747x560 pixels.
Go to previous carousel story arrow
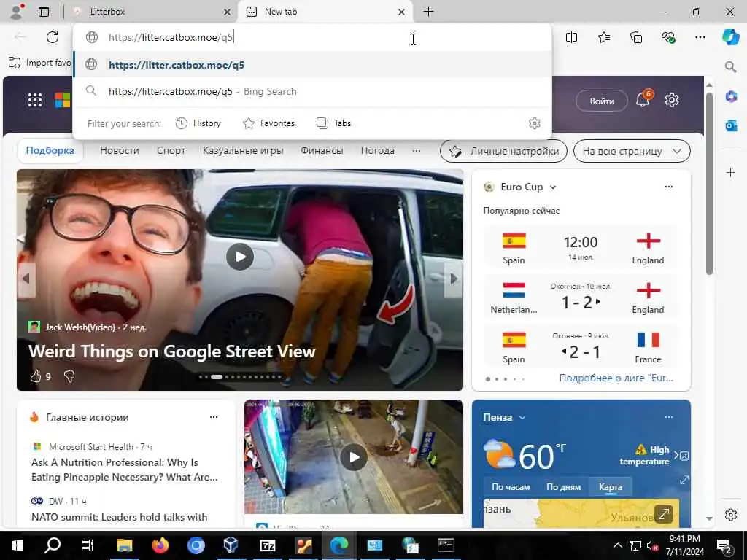pyautogui.click(x=26, y=279)
